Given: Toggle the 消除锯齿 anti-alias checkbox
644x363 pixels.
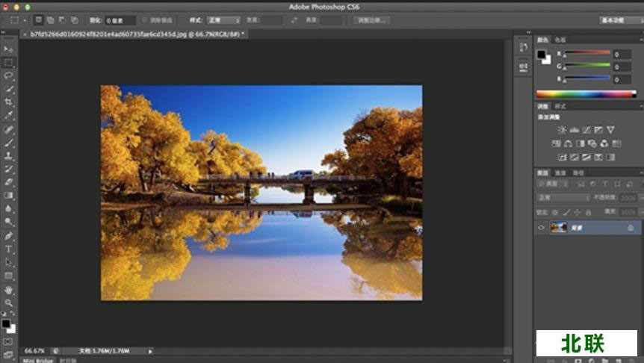Looking at the screenshot, I should pyautogui.click(x=143, y=20).
